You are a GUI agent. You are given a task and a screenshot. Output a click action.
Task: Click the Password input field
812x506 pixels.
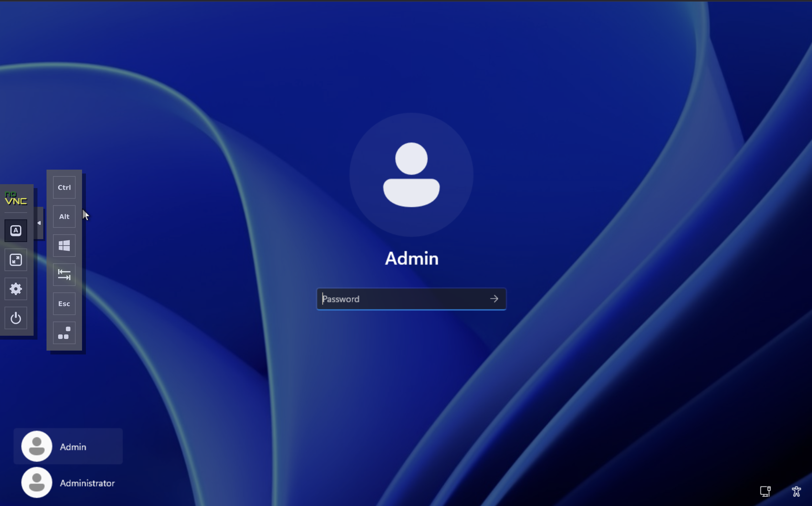[x=401, y=299]
